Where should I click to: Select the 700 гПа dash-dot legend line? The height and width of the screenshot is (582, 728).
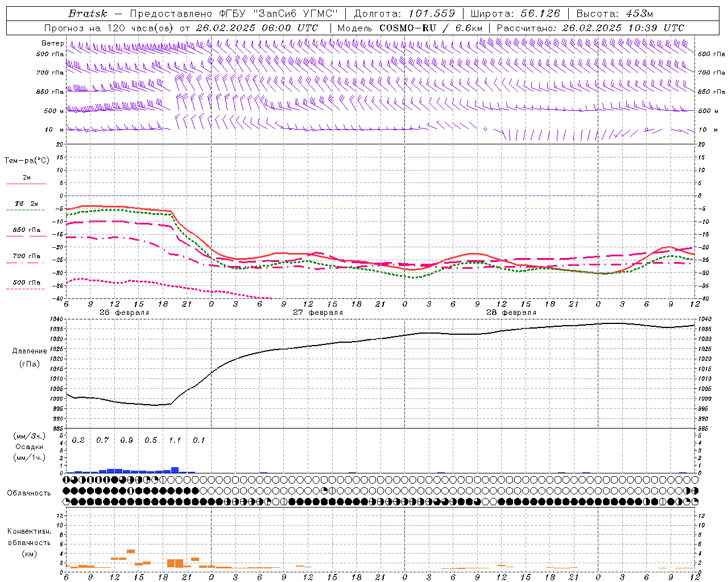(x=26, y=262)
